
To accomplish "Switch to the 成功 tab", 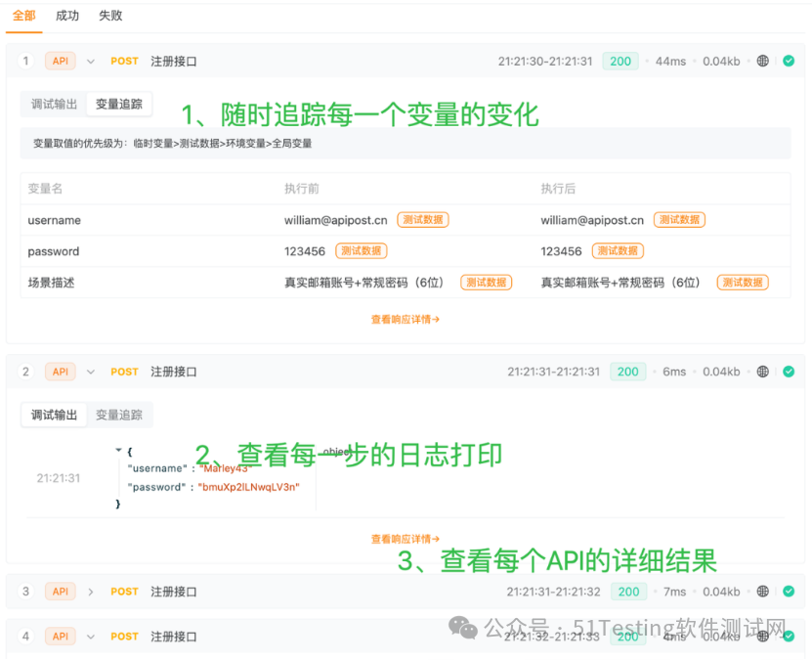I will click(x=66, y=16).
